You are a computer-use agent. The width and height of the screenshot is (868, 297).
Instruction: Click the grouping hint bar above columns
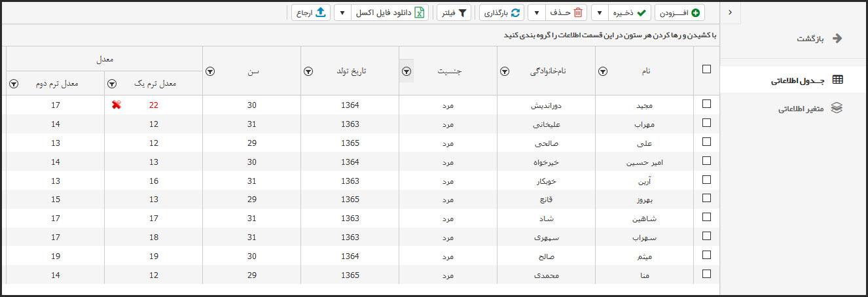click(x=360, y=35)
